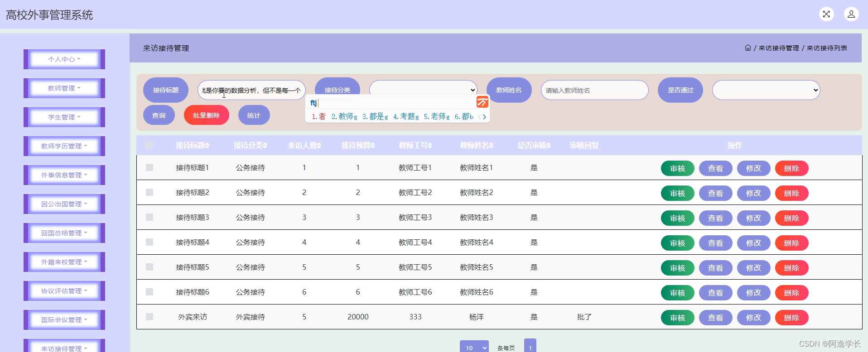The image size is (868, 352).
Task: Click 修改 for 接待标题3 row
Action: pos(754,218)
